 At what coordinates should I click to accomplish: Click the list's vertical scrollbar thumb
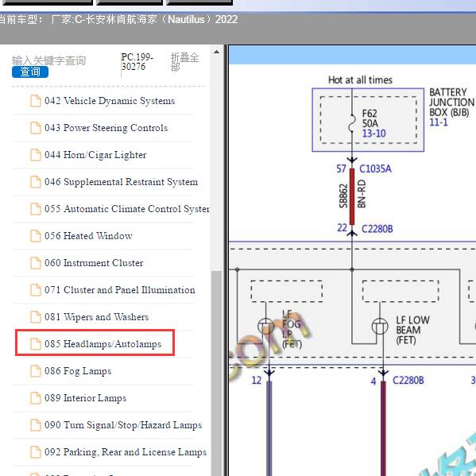click(x=216, y=373)
